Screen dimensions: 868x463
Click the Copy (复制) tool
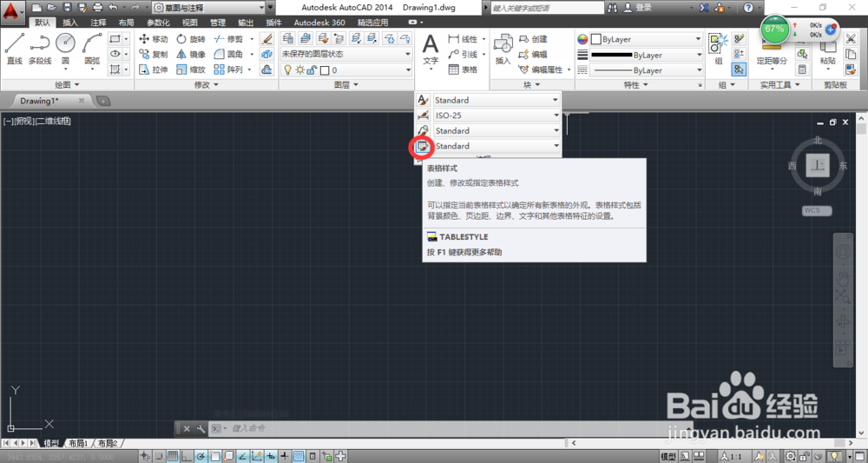[x=154, y=54]
